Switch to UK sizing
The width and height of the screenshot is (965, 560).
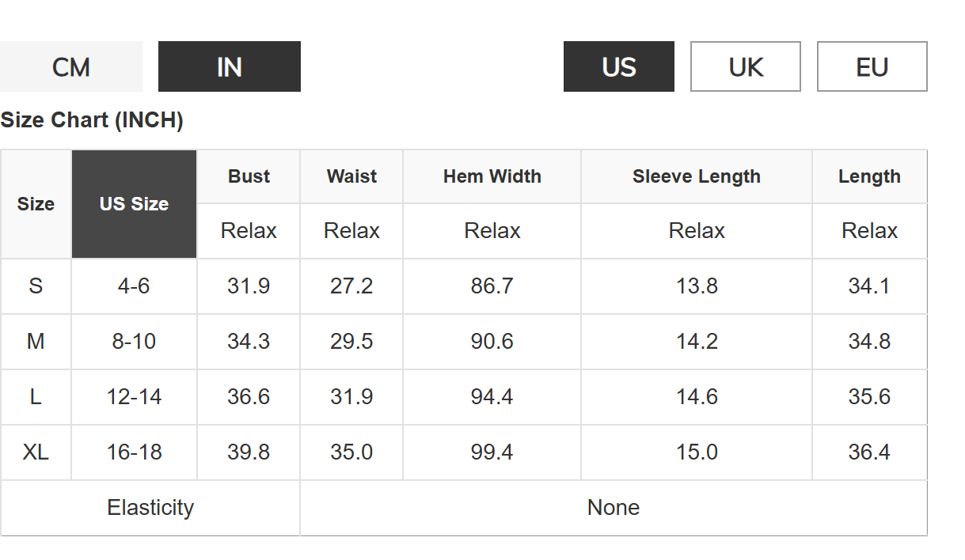[x=745, y=67]
